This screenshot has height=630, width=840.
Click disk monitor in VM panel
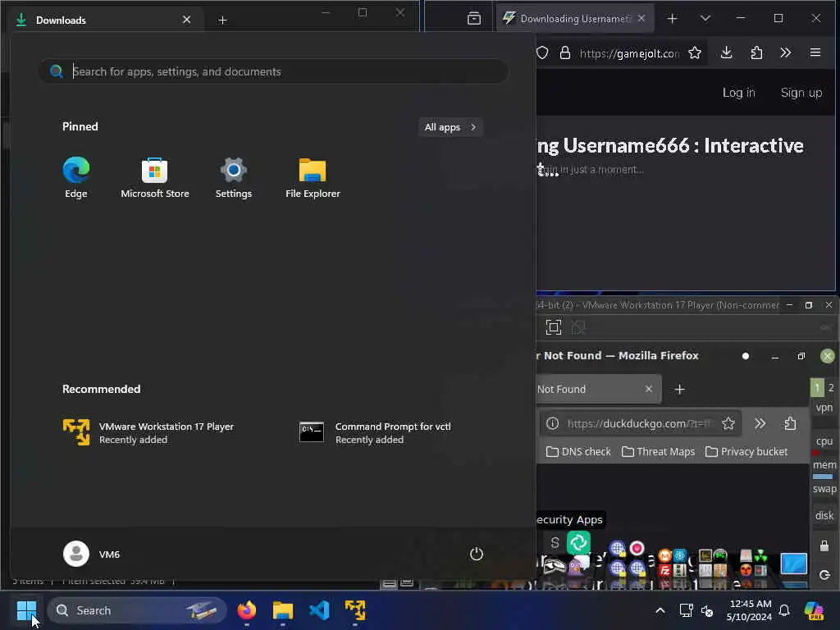click(x=824, y=515)
